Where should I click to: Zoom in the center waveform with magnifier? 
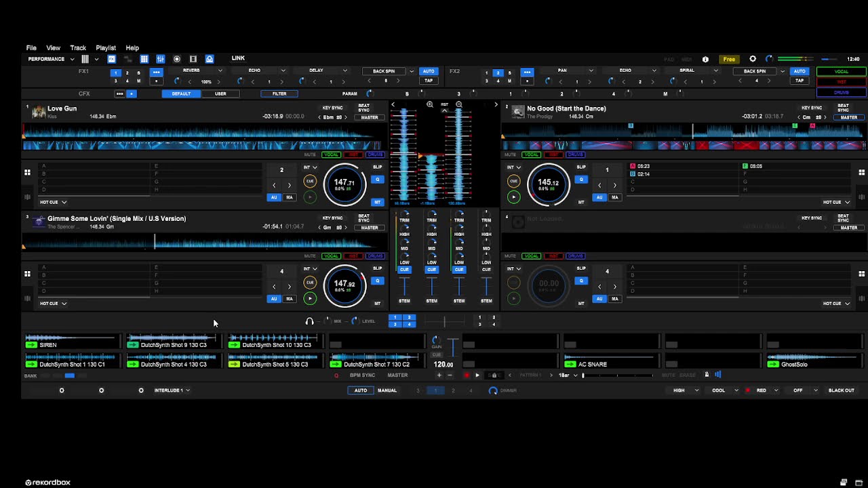(430, 104)
